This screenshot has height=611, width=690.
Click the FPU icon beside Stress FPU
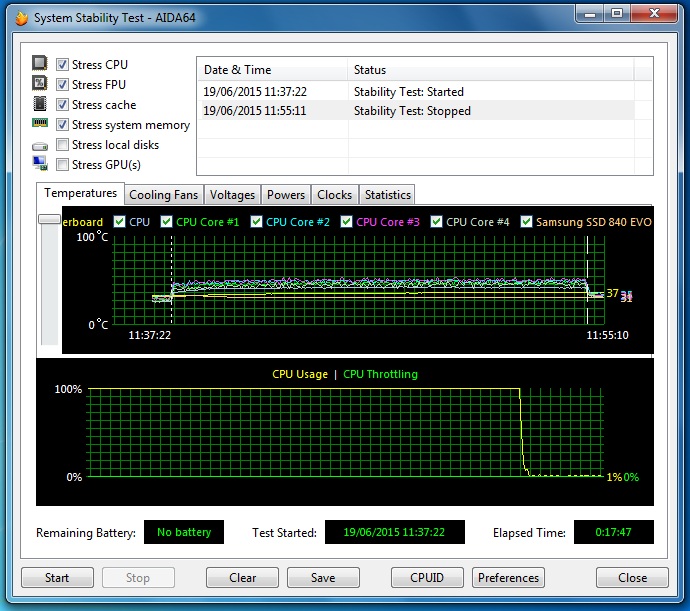(x=40, y=84)
